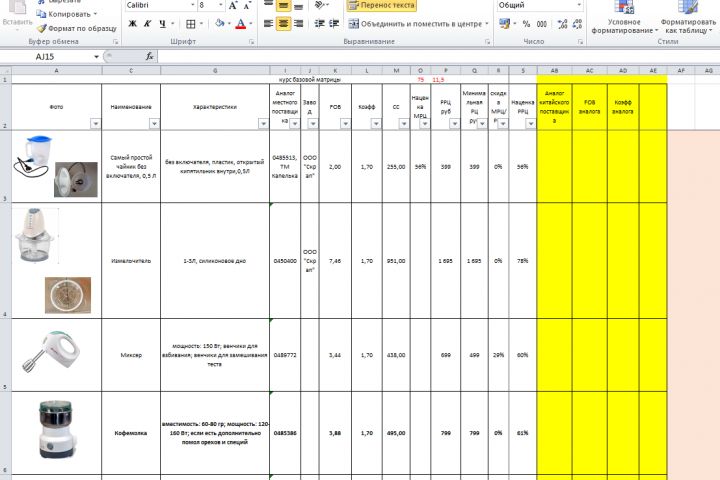720x480 pixels.
Task: Click the decrease indent icon
Action: point(320,23)
